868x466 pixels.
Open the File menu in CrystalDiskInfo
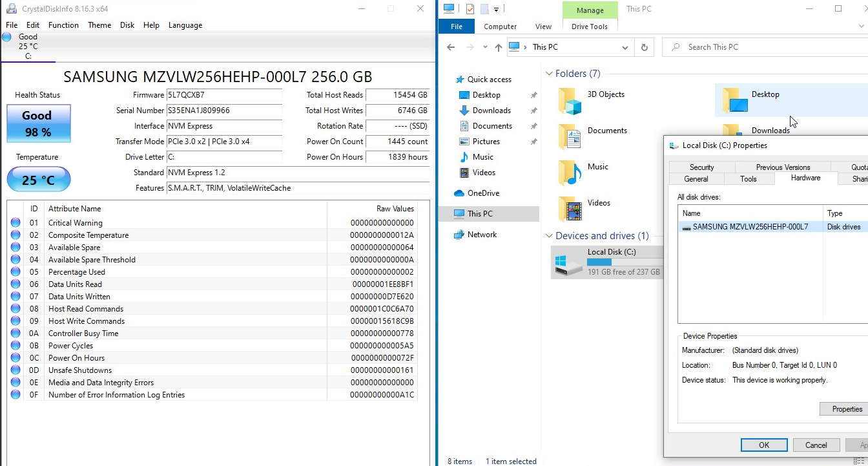pyautogui.click(x=12, y=25)
